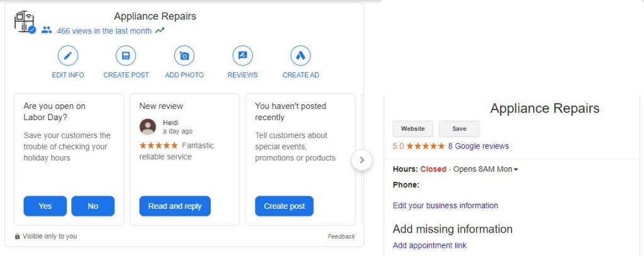Click the Create Ad icon
644x256 pixels.
click(301, 56)
